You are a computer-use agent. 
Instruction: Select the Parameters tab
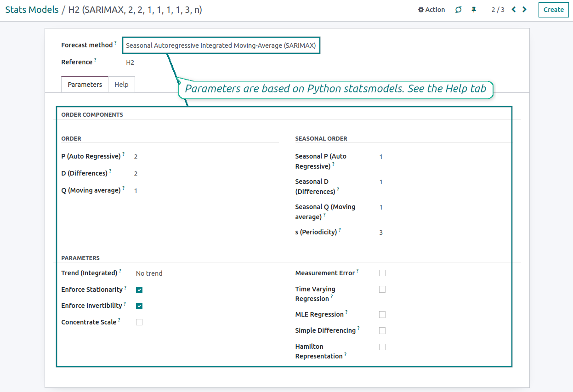(85, 85)
